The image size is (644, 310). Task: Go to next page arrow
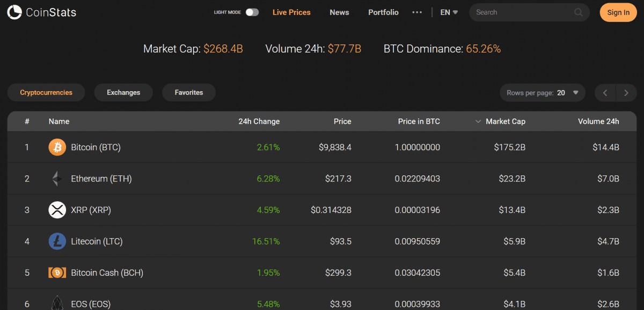(x=626, y=93)
